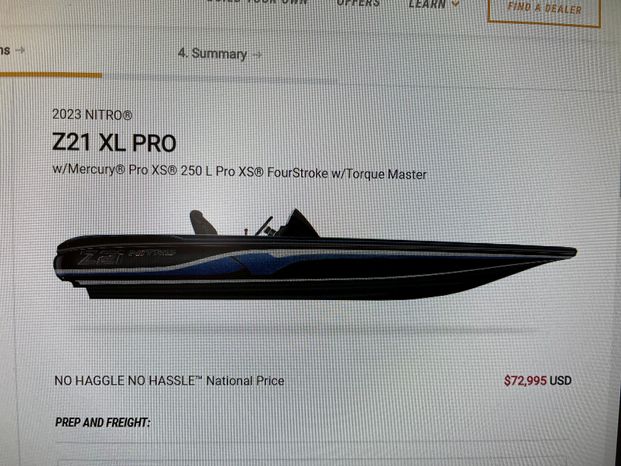The height and width of the screenshot is (466, 621).
Task: Open the OFFERS navigation item
Action: point(358,3)
